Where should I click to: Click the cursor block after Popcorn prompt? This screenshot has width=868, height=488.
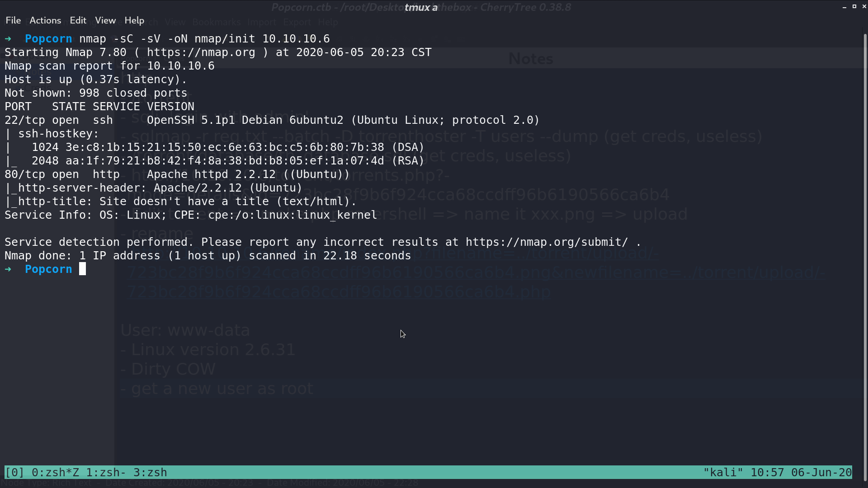pos(82,269)
